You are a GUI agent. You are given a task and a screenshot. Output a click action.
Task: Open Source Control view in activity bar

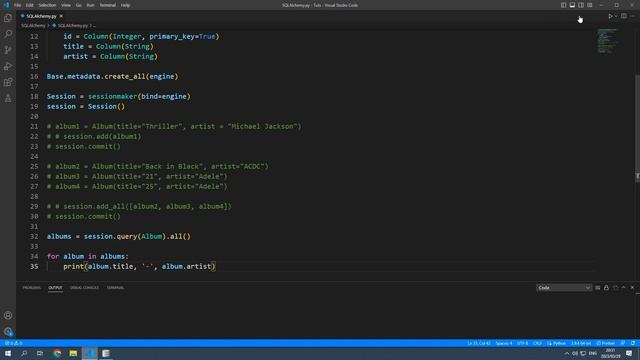[x=8, y=50]
